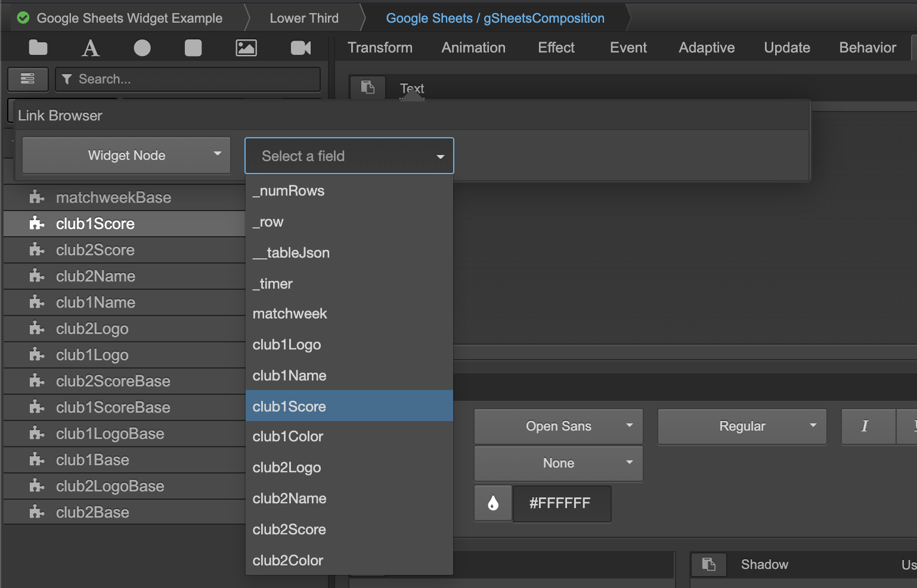Click the widget icon of club2LogoBase node
This screenshot has width=917, height=588.
point(37,485)
